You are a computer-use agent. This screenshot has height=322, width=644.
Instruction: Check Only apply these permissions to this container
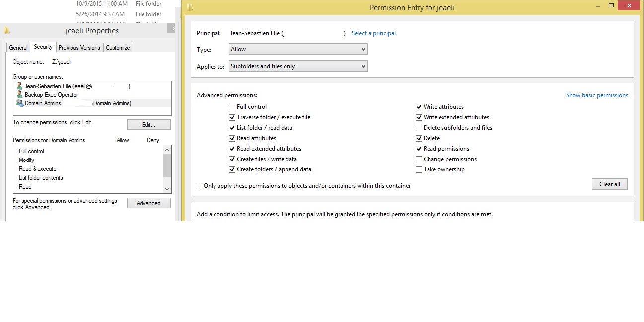tap(199, 186)
